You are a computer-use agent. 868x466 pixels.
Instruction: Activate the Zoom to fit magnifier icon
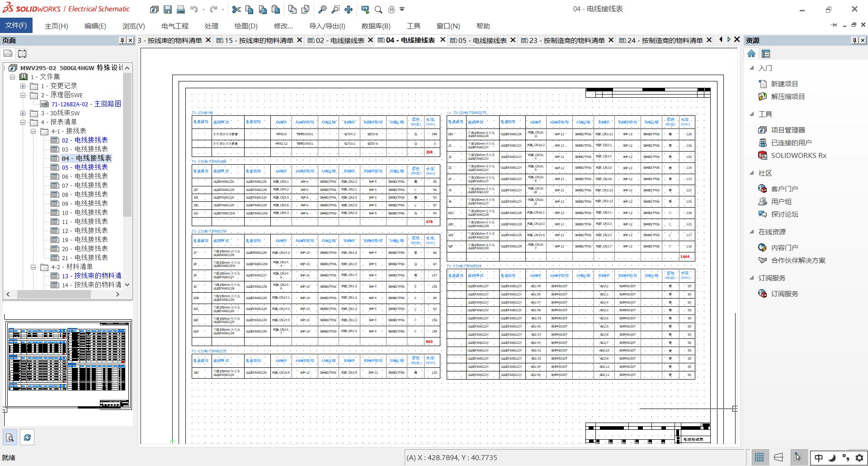[x=322, y=9]
